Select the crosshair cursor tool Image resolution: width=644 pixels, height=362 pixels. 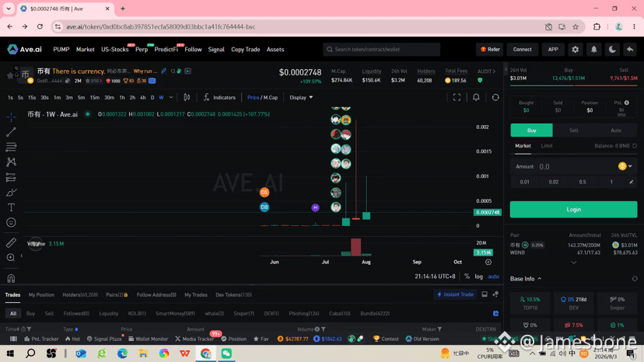point(11,117)
